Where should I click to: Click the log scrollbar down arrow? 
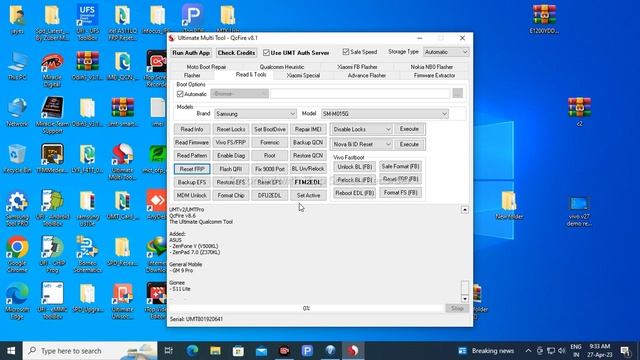(464, 299)
